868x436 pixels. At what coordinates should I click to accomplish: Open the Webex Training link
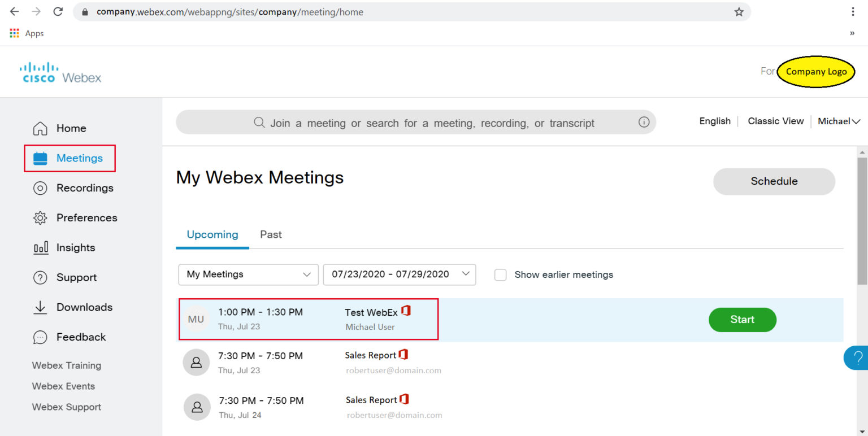pyautogui.click(x=67, y=365)
